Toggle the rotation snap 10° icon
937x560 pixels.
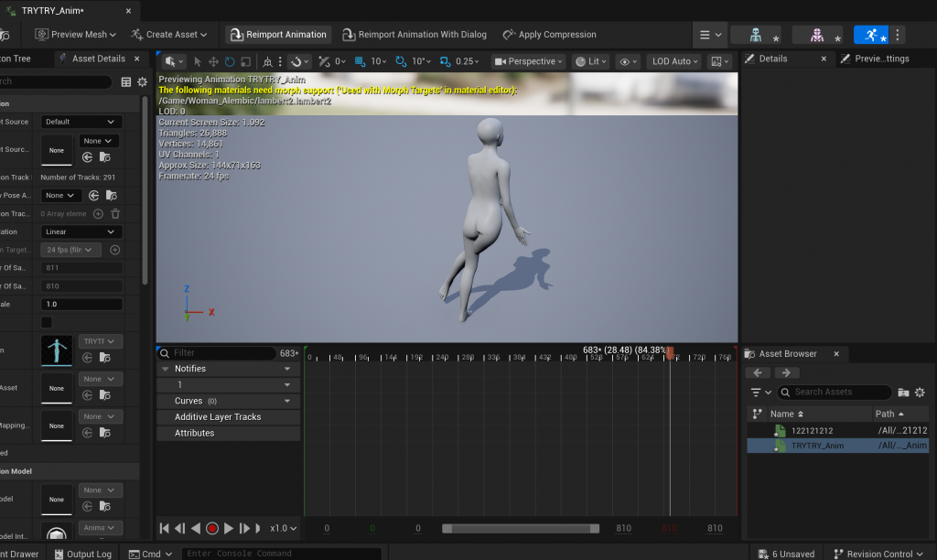pos(402,61)
